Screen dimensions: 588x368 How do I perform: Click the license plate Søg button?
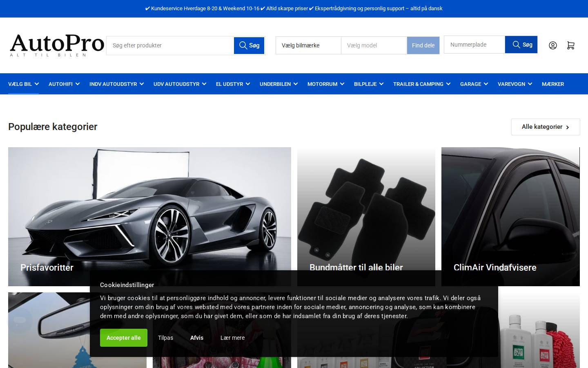[x=521, y=45]
